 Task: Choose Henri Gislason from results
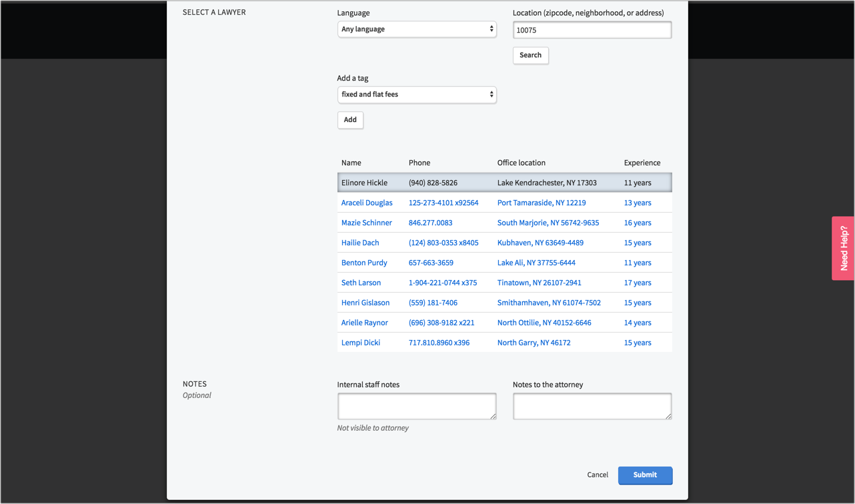click(x=365, y=303)
